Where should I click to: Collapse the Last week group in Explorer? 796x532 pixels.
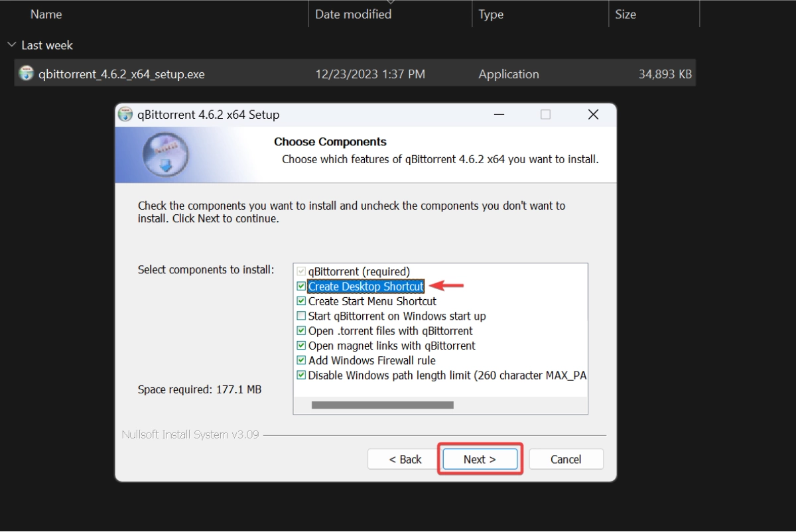click(x=11, y=45)
